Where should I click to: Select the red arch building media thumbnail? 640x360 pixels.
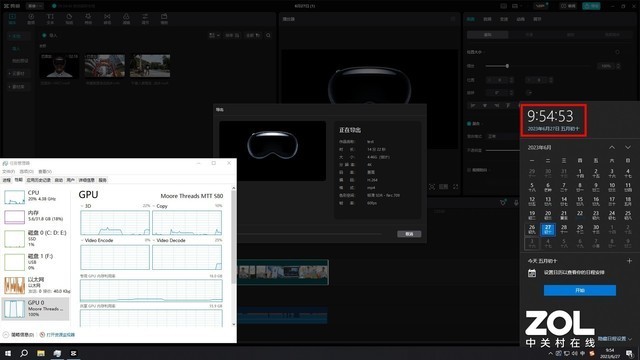point(104,66)
